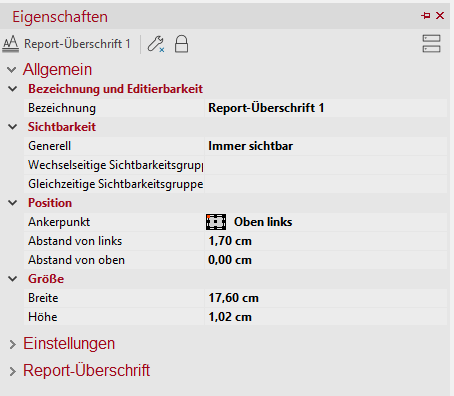This screenshot has height=396, width=454.
Task: Click the pin icon in Eigenschaften header
Action: [426, 16]
